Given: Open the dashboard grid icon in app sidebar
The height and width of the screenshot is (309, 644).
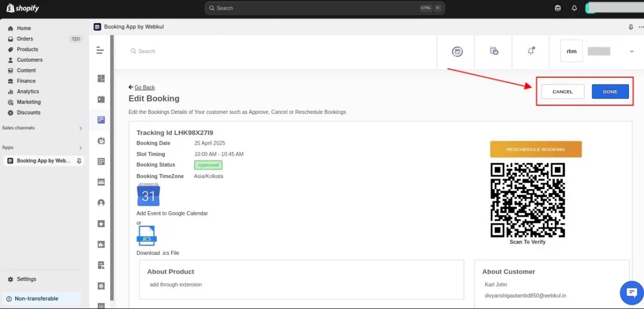Looking at the screenshot, I should tap(101, 78).
